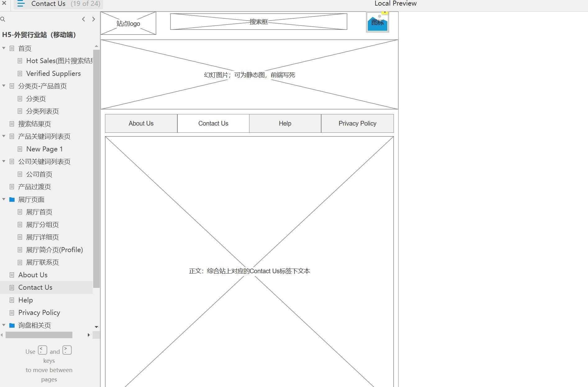The height and width of the screenshot is (387, 588).
Task: Click the 站点logo placeholder
Action: pyautogui.click(x=128, y=23)
